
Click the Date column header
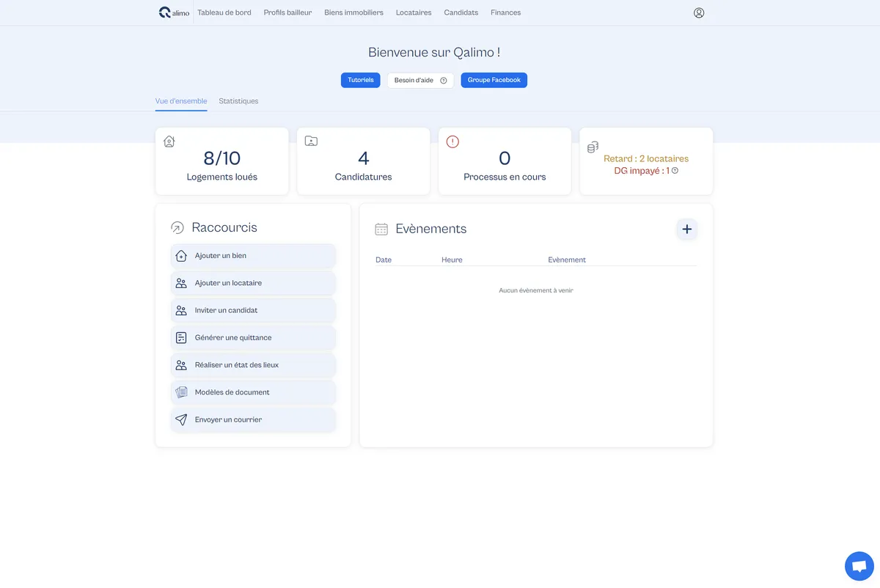384,260
